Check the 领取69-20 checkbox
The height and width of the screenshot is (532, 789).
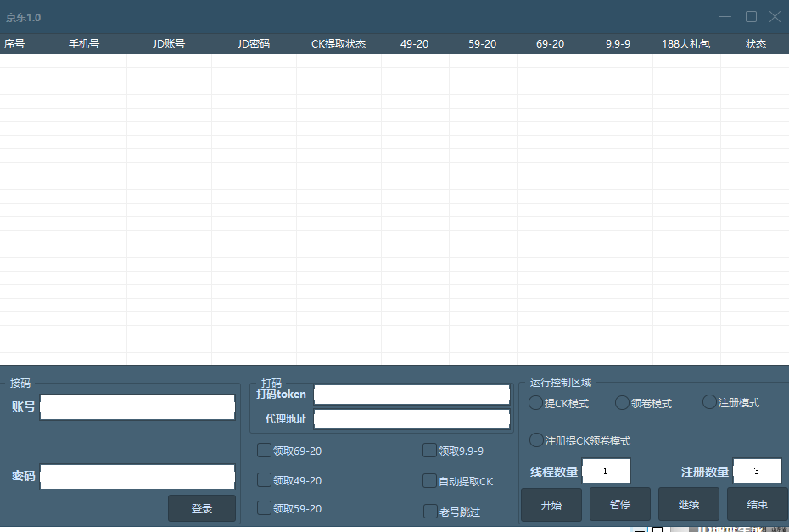265,451
